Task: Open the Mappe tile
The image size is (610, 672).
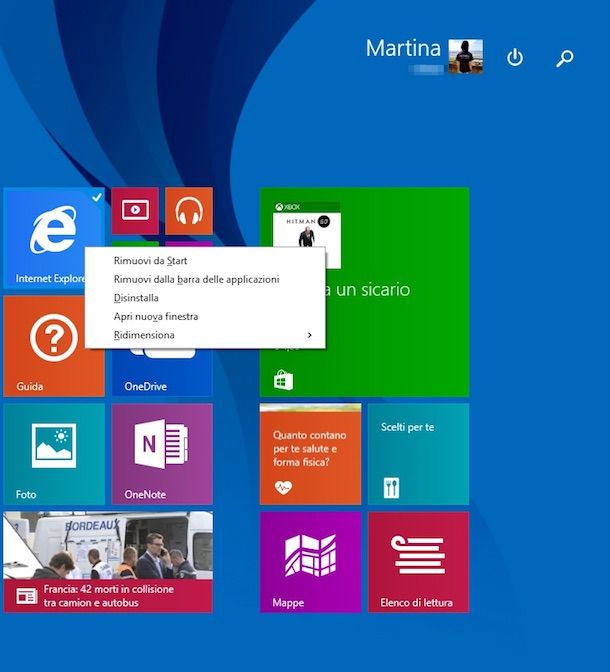Action: [x=310, y=562]
